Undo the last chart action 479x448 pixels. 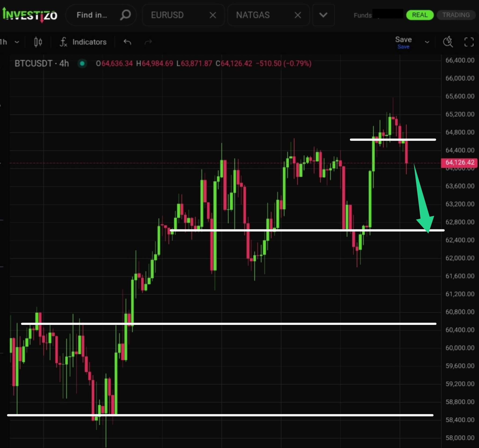tap(127, 42)
